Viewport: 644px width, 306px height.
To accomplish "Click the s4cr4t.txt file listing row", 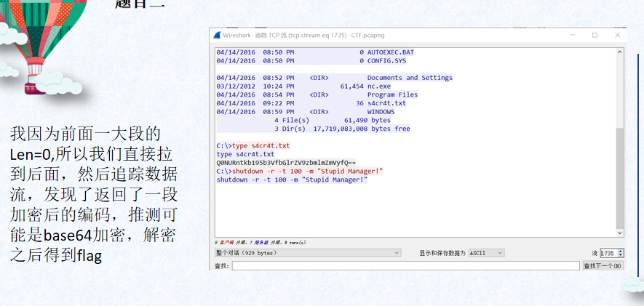I will pos(311,103).
